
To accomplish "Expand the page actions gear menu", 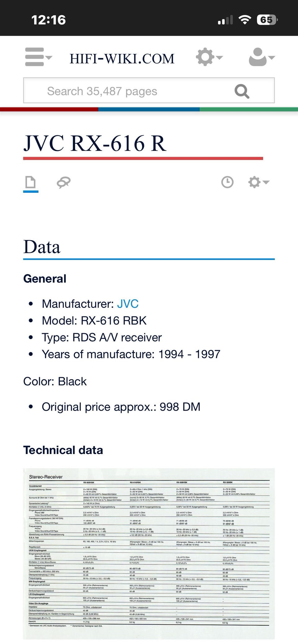I will tap(258, 182).
